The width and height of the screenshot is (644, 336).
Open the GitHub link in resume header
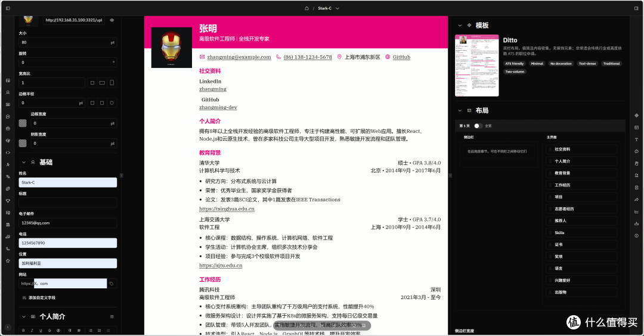401,57
